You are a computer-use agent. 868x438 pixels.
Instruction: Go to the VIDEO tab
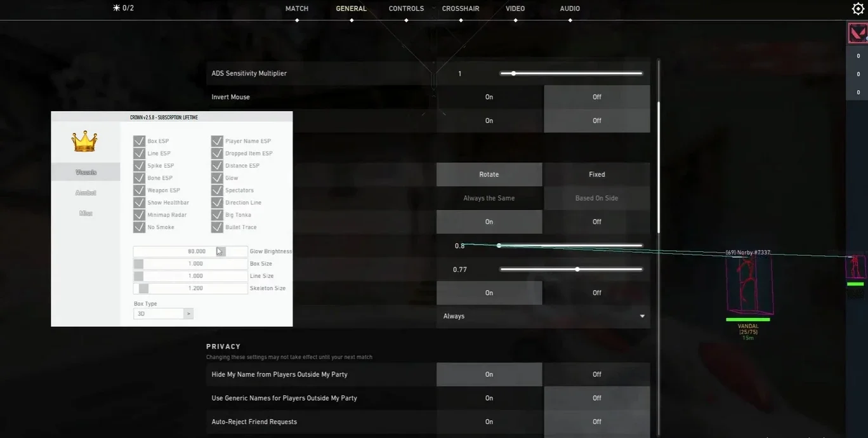point(515,9)
